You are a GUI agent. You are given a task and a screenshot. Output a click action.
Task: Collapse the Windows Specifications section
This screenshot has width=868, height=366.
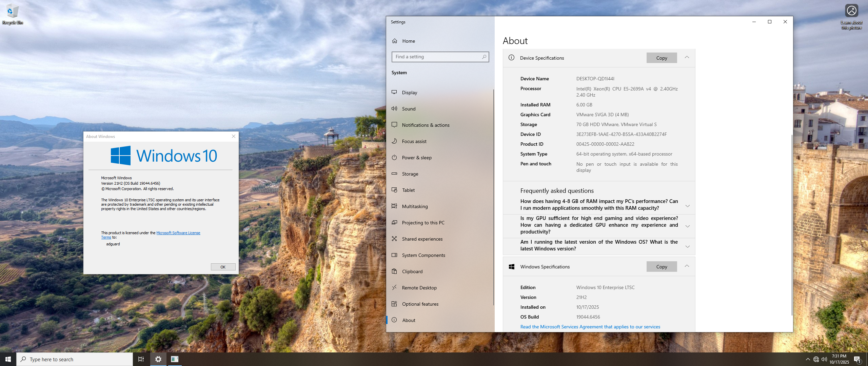click(687, 266)
